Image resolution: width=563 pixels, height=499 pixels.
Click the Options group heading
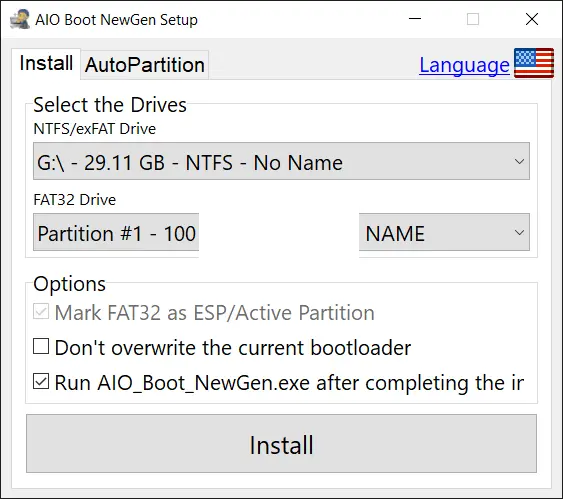(x=69, y=284)
